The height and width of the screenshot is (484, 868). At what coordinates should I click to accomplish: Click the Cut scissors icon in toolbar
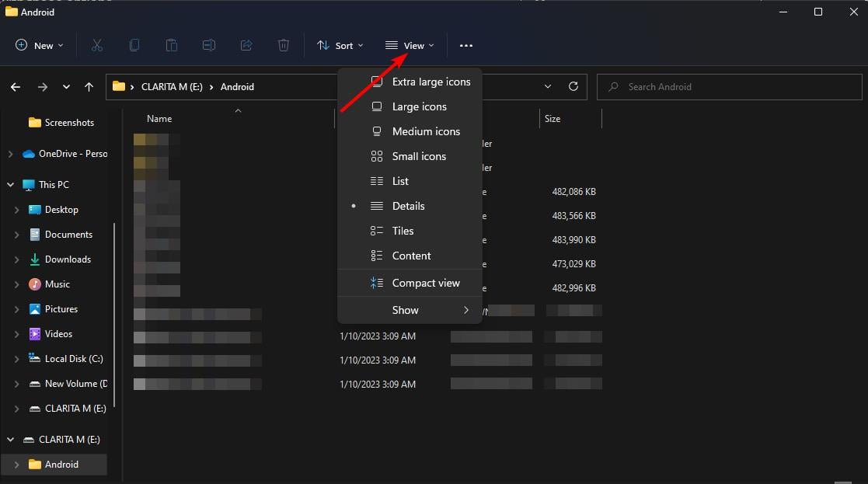(97, 46)
